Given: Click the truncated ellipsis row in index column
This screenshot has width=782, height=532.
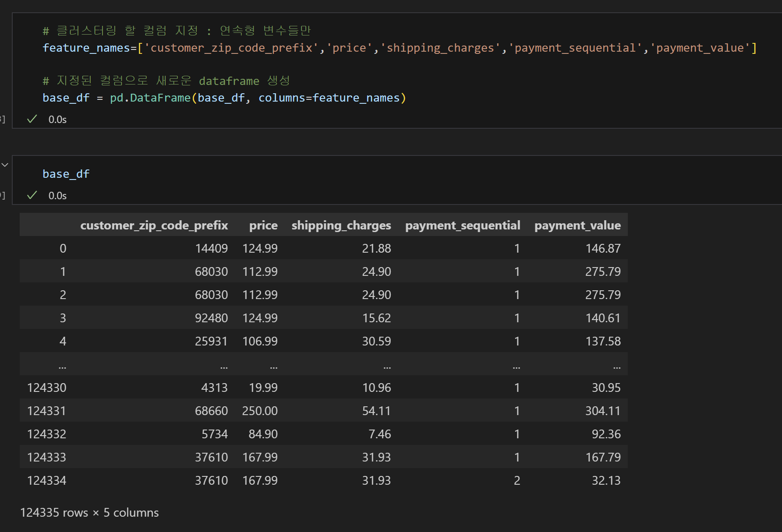Looking at the screenshot, I should 63,365.
